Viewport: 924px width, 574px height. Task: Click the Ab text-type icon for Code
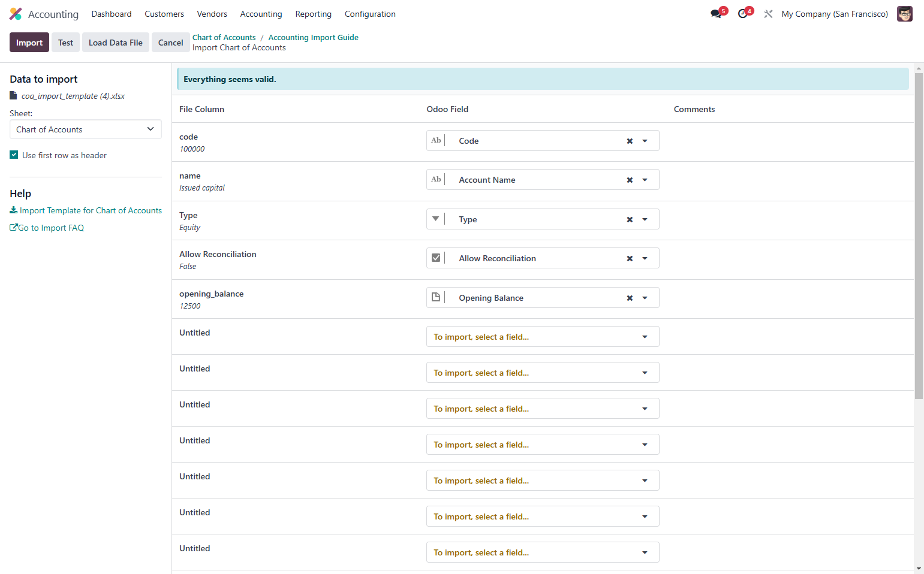436,140
